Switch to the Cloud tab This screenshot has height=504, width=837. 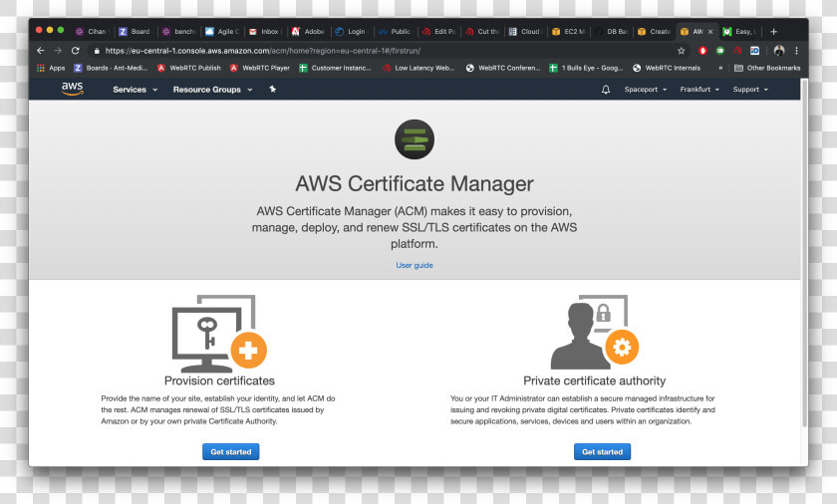click(x=526, y=32)
